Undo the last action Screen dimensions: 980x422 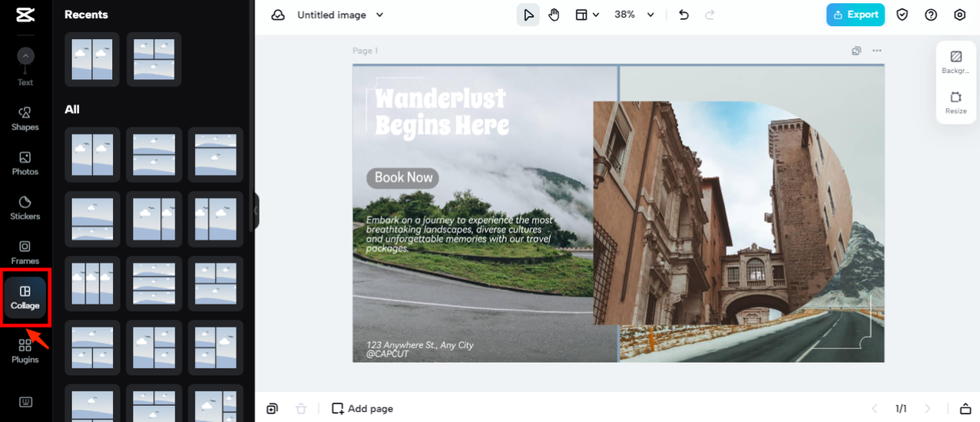tap(684, 15)
